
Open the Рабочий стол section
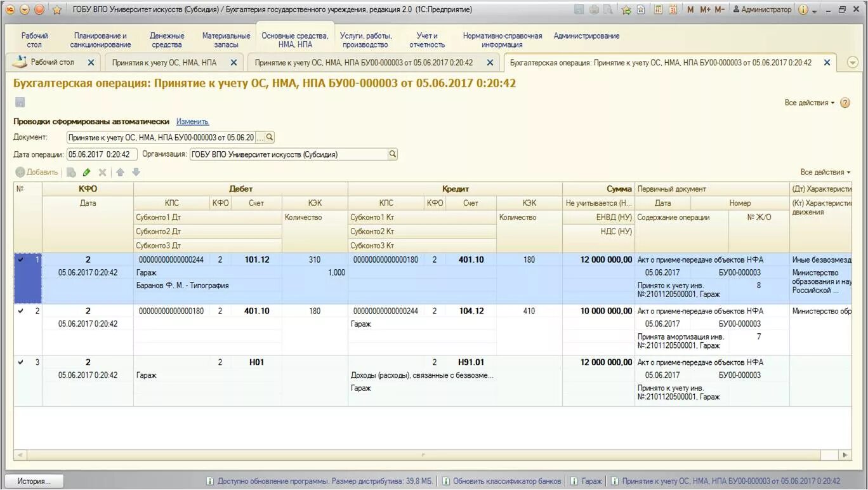coord(34,40)
